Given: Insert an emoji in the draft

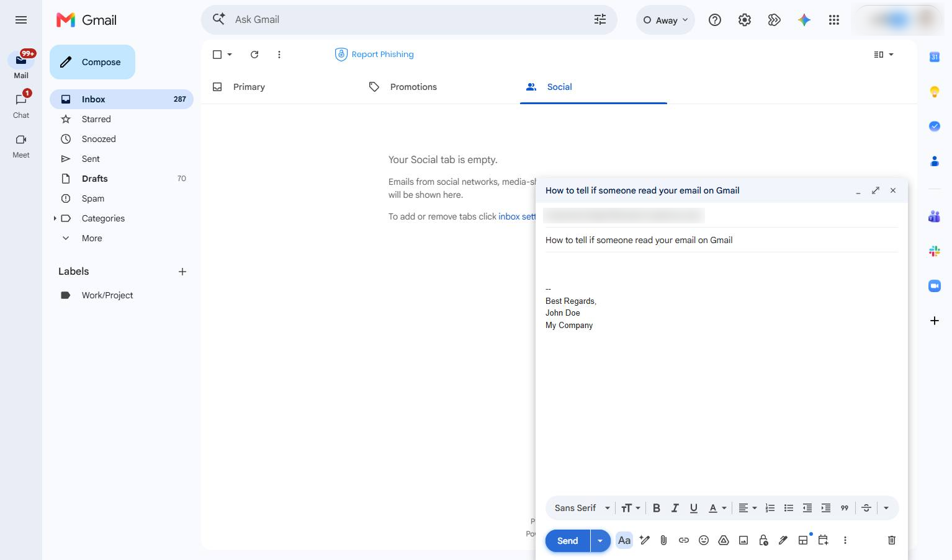Looking at the screenshot, I should point(703,540).
